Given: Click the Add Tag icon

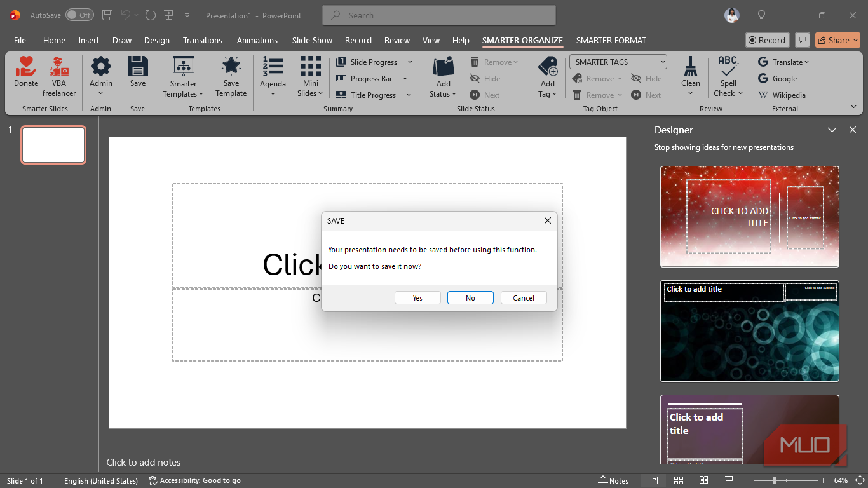Looking at the screenshot, I should (x=548, y=66).
